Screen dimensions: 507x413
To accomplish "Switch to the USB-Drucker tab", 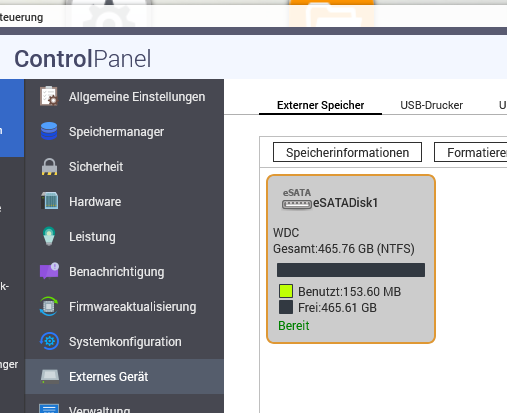I will click(431, 105).
